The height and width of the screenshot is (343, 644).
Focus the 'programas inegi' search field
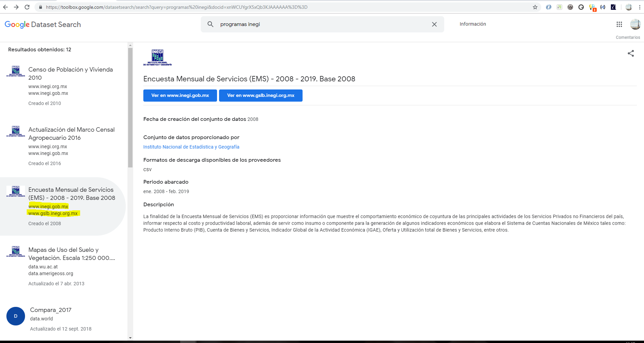coord(323,24)
